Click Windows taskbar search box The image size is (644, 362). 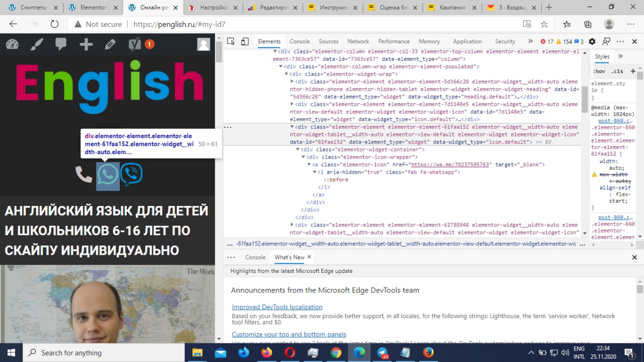click(104, 353)
